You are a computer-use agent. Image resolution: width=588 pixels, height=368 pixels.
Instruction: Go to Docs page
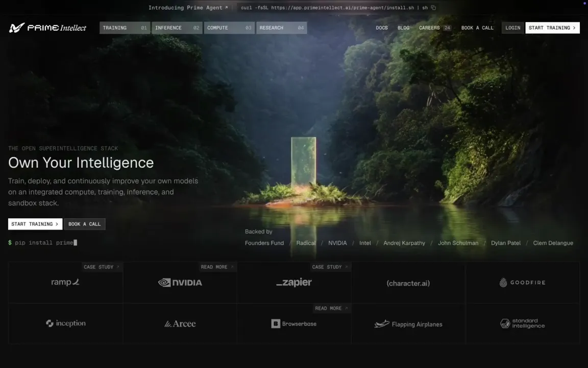[382, 28]
